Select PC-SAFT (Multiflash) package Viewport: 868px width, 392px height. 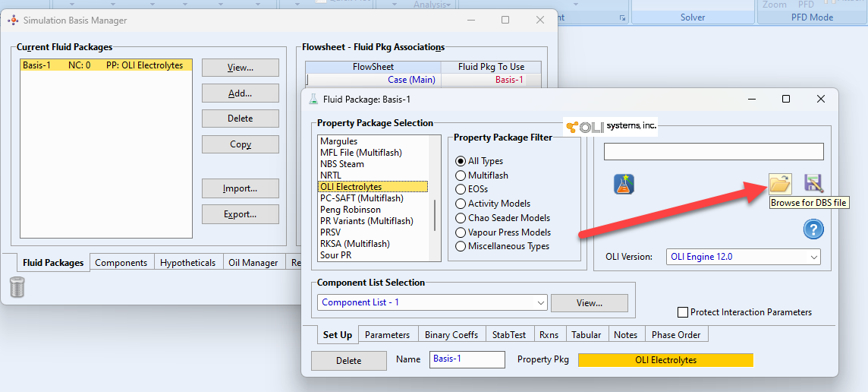tap(373, 198)
